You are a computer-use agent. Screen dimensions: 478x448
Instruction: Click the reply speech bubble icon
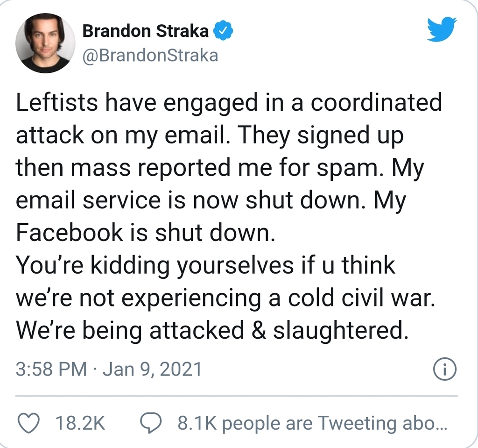click(x=151, y=423)
